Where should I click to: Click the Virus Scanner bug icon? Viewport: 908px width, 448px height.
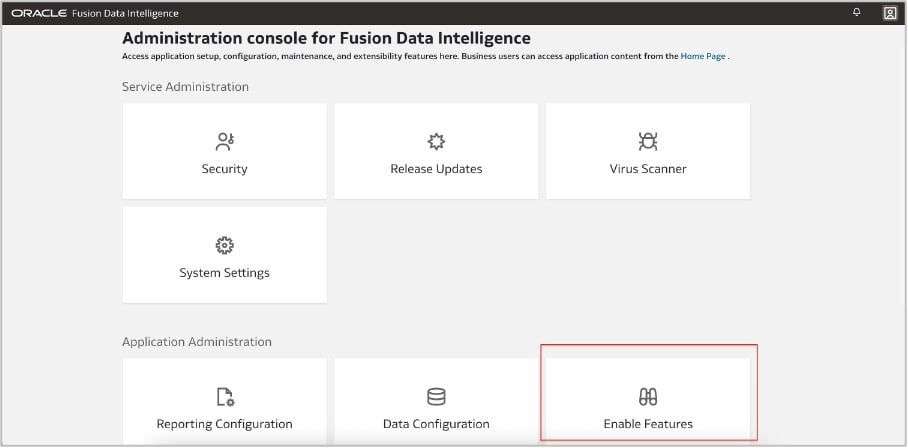(647, 142)
